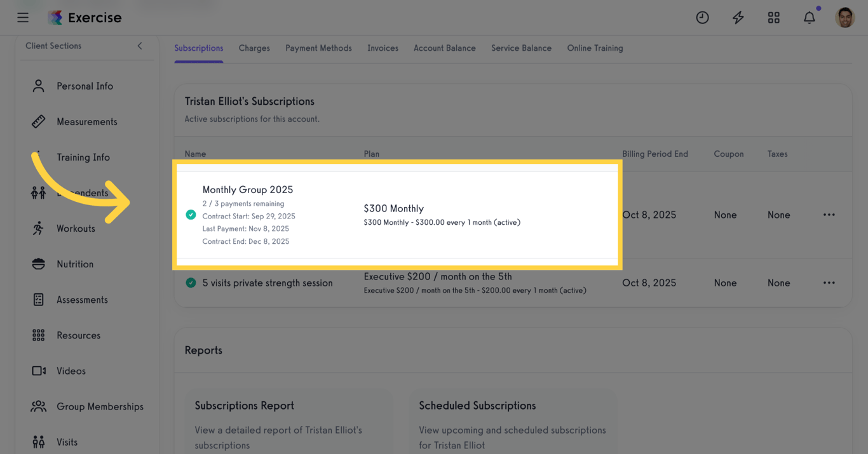Collapse the Client Sections sidebar
The height and width of the screenshot is (454, 868).
point(140,46)
